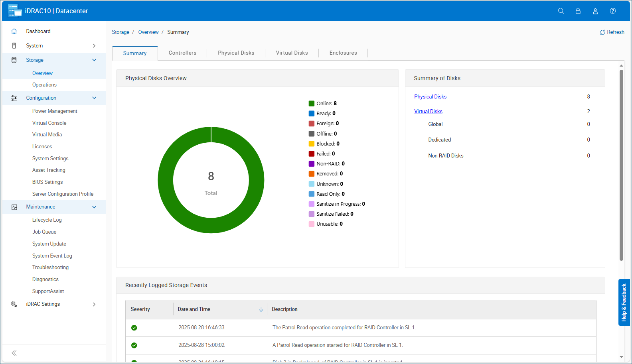
Task: Expand the System menu chevron
Action: 94,46
